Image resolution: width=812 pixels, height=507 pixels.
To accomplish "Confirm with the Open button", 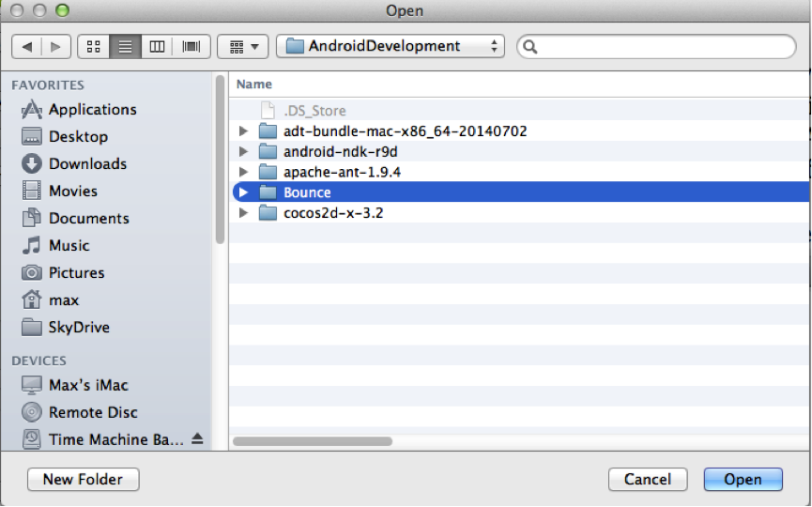I will click(743, 480).
